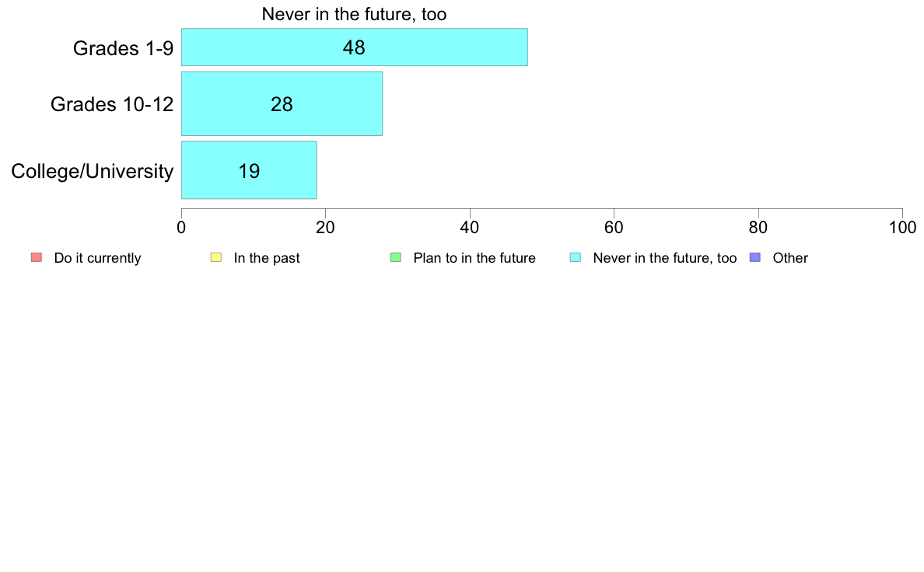The height and width of the screenshot is (572, 924).
Task: Click the yellow In the past legend swatch
Action: click(216, 257)
